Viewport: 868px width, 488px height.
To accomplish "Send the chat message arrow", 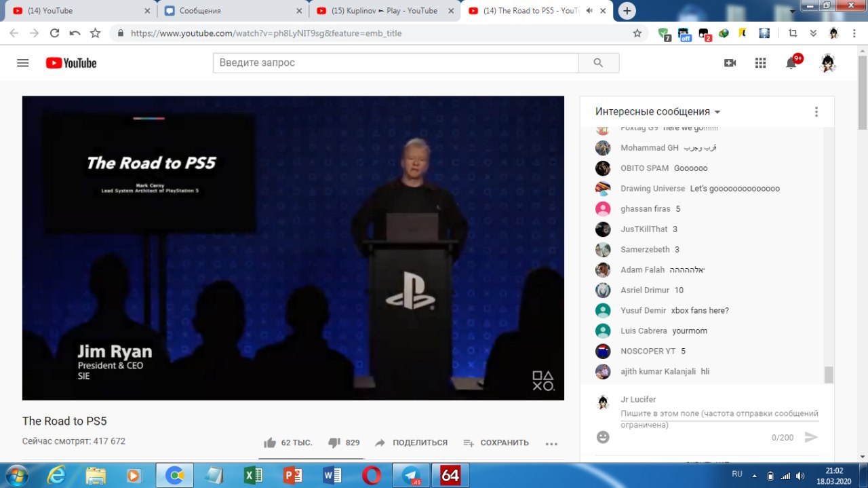I will click(x=811, y=437).
